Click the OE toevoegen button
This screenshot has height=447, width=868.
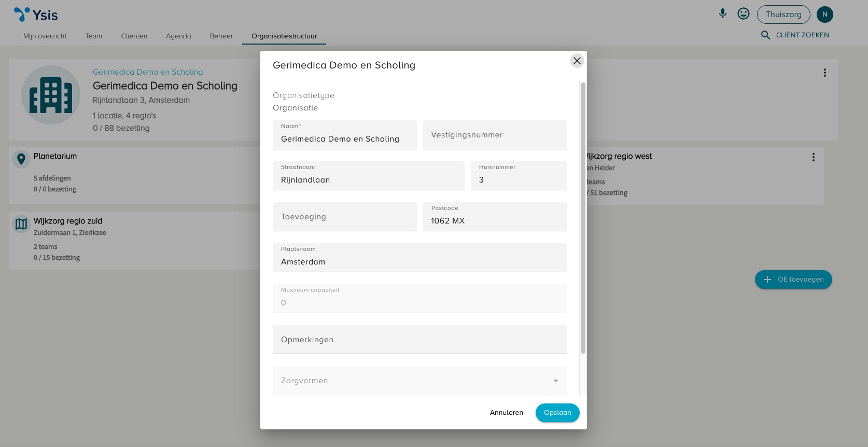click(793, 280)
